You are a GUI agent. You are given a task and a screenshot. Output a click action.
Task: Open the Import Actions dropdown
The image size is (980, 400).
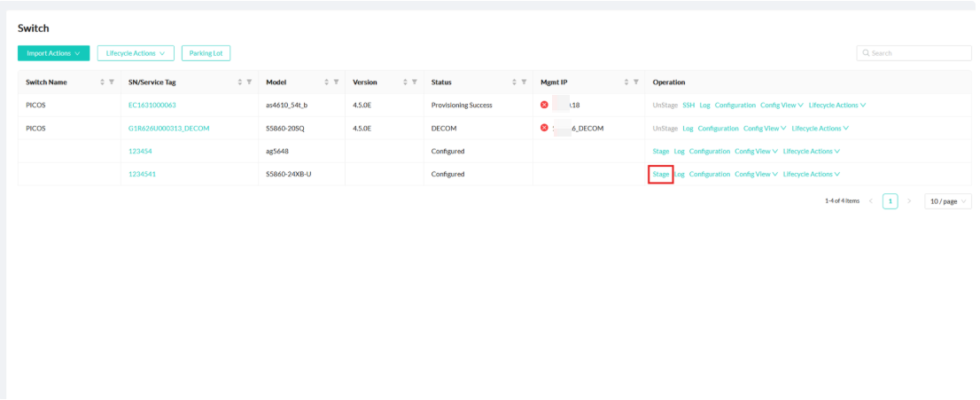[53, 53]
